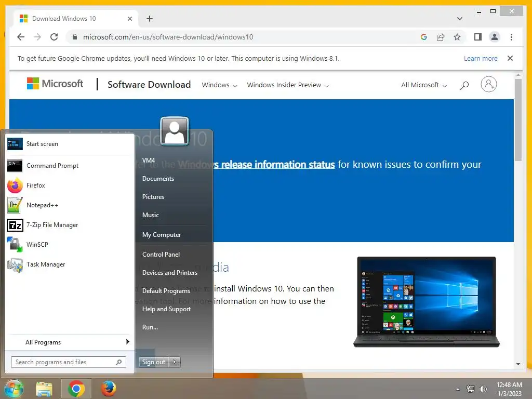Bookmark this page with the star icon
Screen dimensions: 532x399
457,37
